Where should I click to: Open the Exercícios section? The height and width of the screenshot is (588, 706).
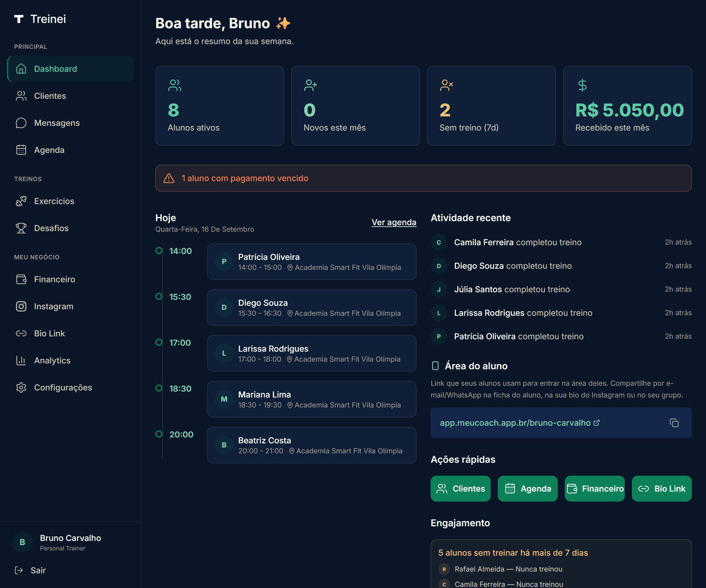[x=70, y=201]
